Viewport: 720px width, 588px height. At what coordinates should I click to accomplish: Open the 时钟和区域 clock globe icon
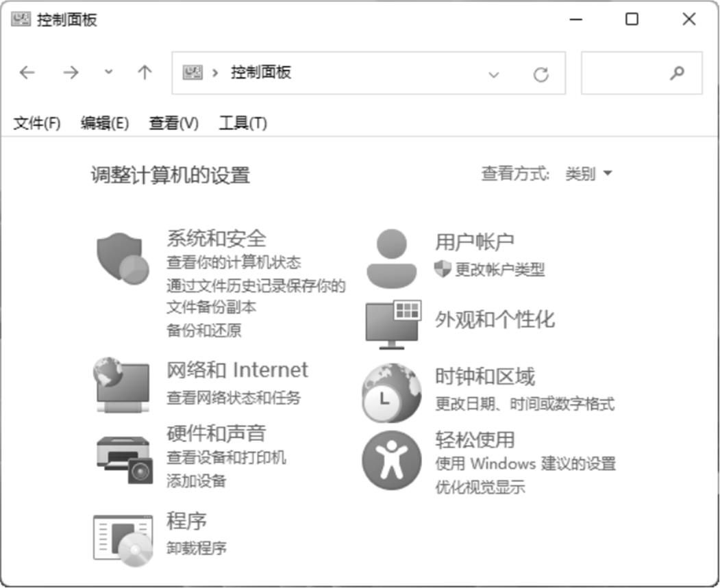pos(392,393)
